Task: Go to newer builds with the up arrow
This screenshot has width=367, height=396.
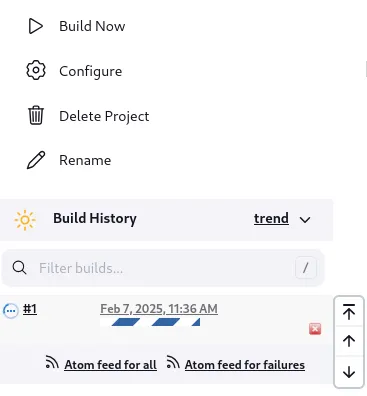Action: coord(349,341)
